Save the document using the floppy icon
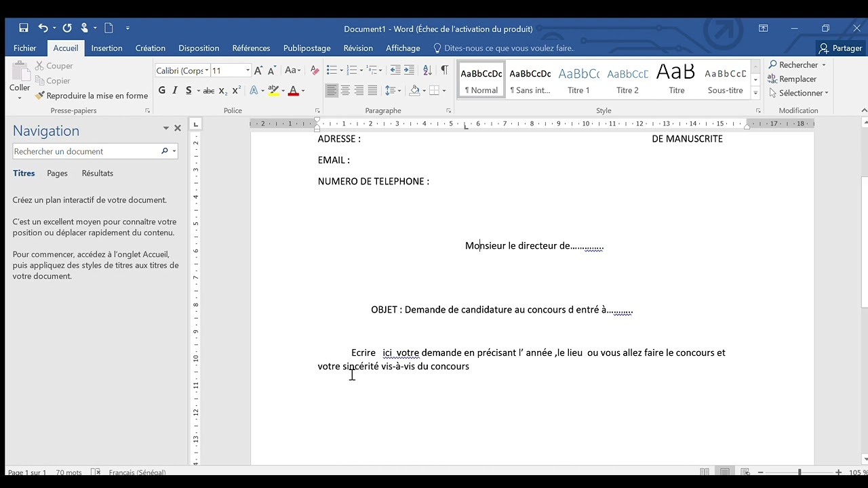The width and height of the screenshot is (868, 488). pyautogui.click(x=24, y=28)
